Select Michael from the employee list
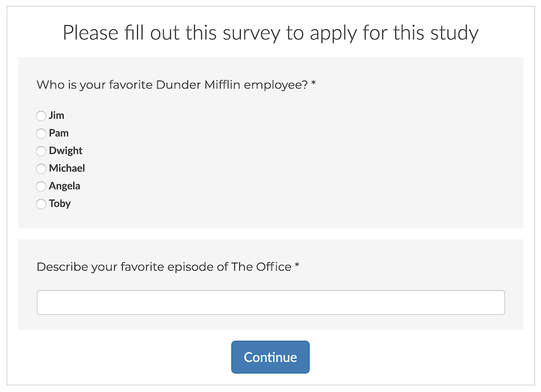The height and width of the screenshot is (392, 541). (x=41, y=168)
